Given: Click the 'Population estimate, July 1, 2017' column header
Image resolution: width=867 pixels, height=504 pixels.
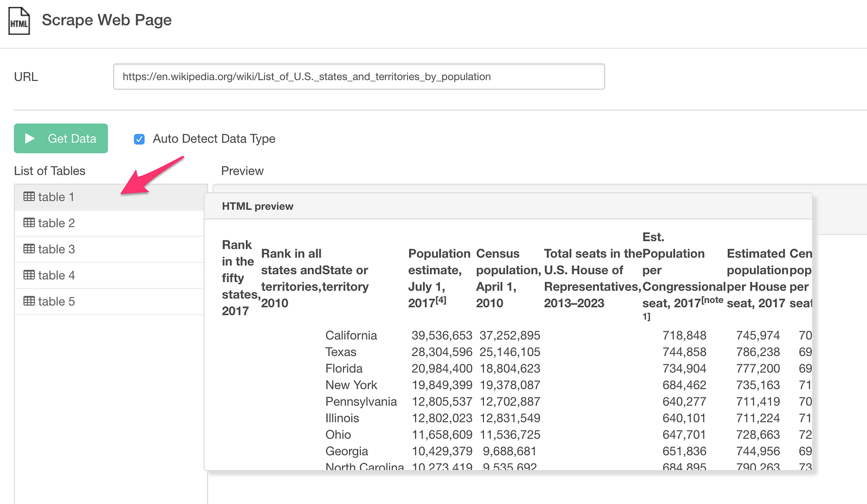Looking at the screenshot, I should [439, 278].
